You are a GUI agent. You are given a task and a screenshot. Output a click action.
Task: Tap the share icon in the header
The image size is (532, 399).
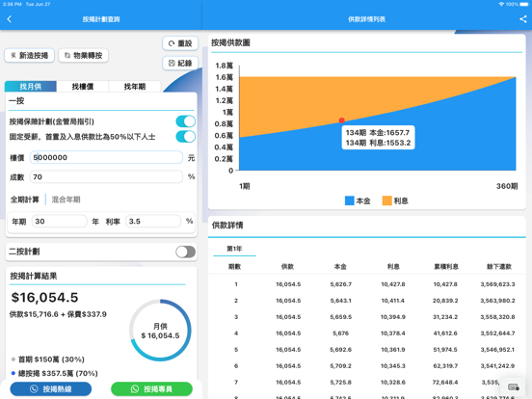coord(522,19)
